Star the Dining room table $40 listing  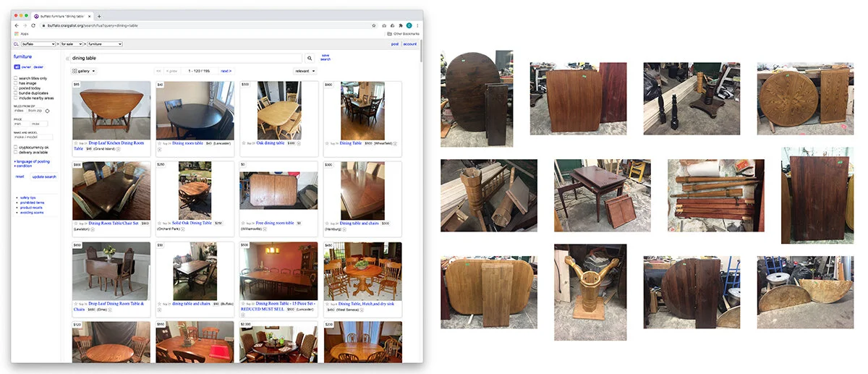tap(159, 143)
